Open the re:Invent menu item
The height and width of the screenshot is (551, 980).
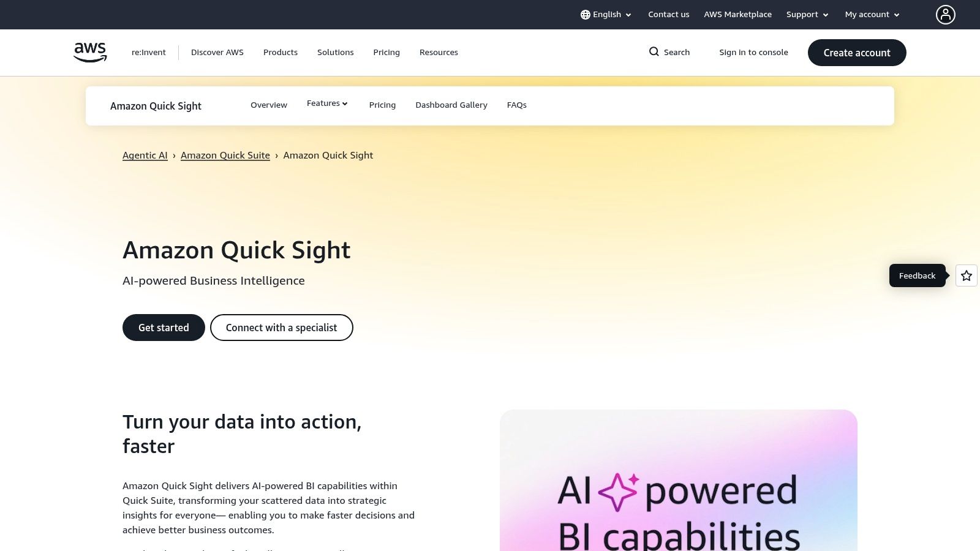149,53
